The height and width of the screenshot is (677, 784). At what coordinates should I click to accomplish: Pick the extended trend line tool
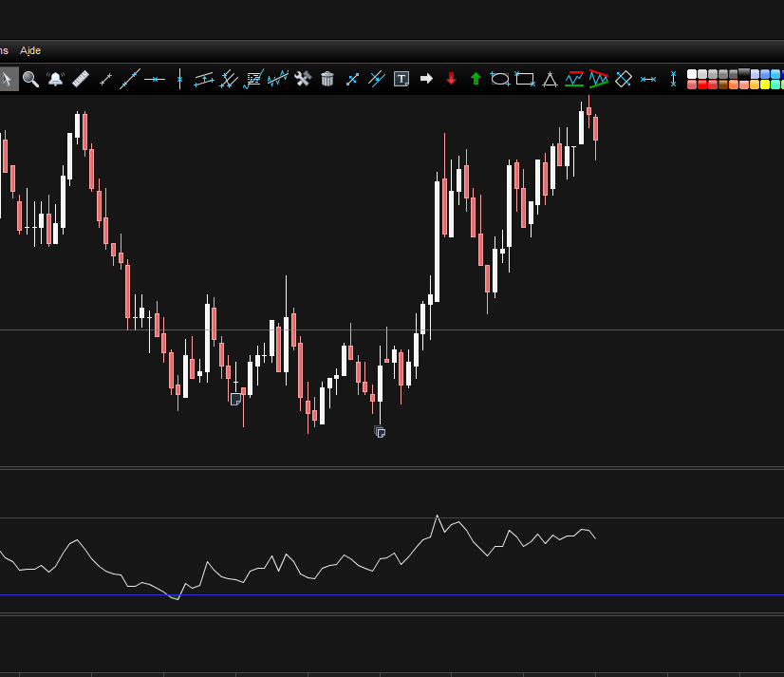coord(130,79)
